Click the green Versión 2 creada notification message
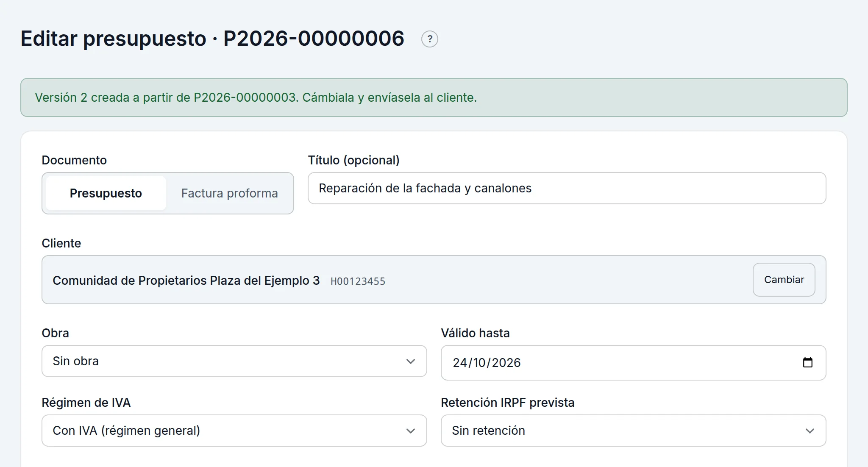Image resolution: width=868 pixels, height=467 pixels. click(x=434, y=97)
